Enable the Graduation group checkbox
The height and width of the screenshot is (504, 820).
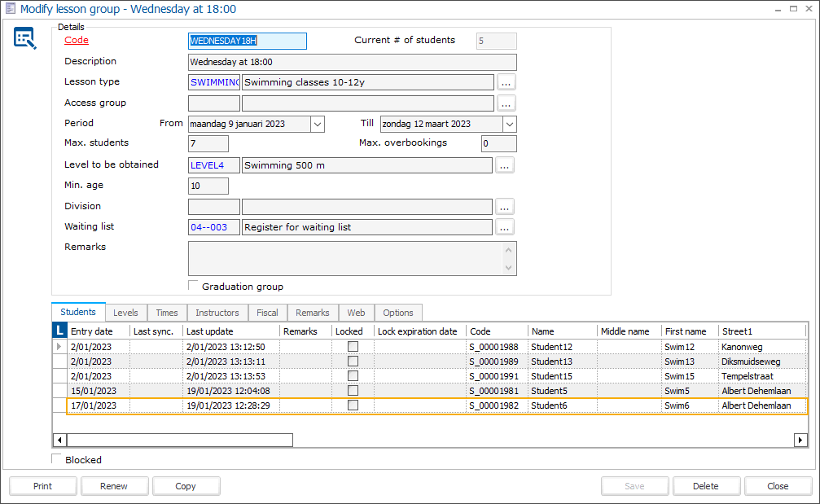[193, 284]
